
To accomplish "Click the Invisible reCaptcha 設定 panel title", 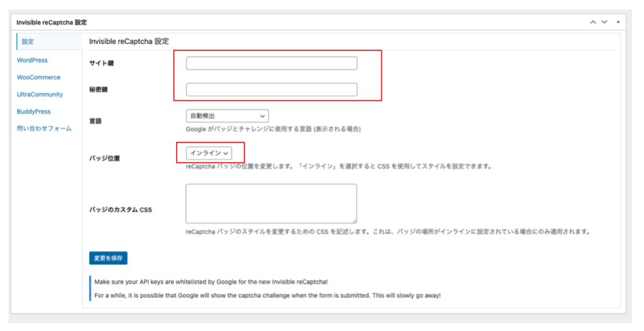I will pyautogui.click(x=52, y=22).
